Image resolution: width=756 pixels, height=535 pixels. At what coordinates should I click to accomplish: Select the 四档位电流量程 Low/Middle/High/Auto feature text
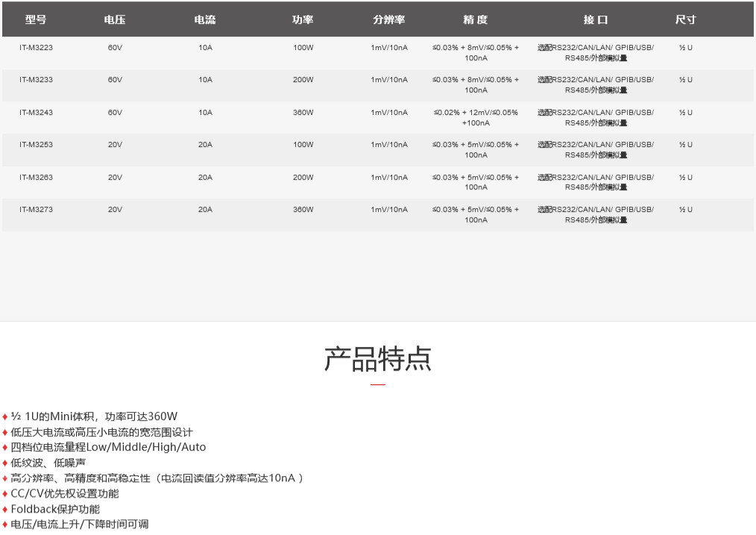tap(108, 448)
